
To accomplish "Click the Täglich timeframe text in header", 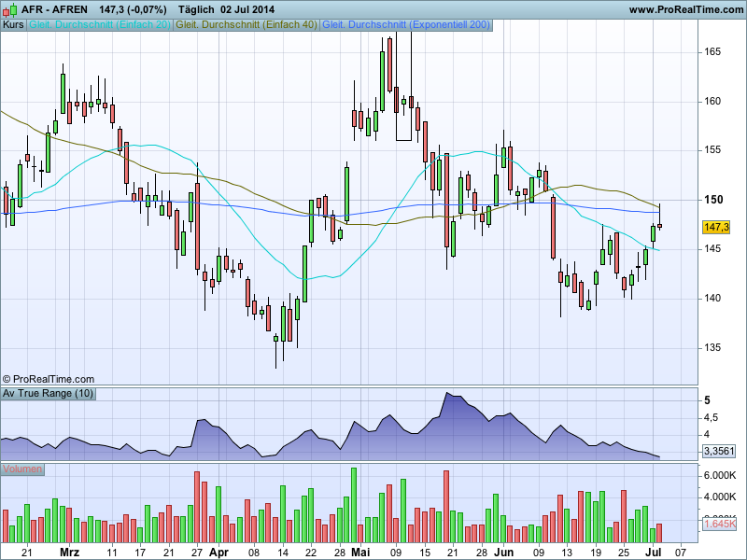I will (197, 9).
